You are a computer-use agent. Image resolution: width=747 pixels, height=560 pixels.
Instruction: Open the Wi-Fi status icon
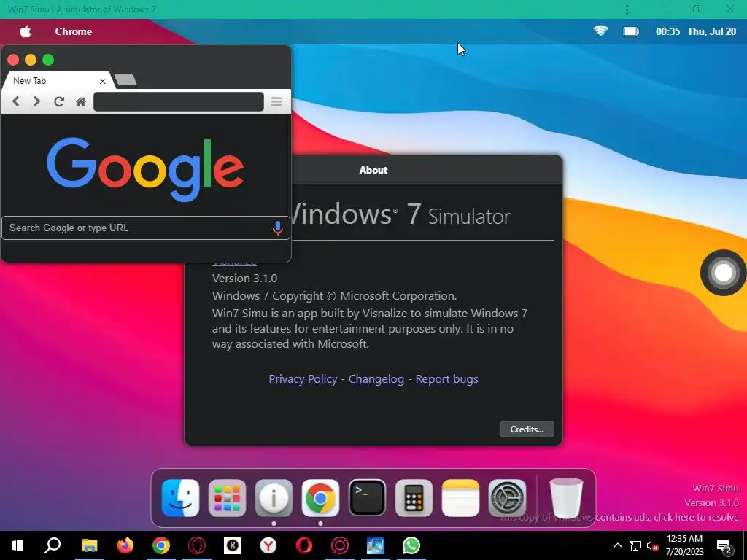coord(601,31)
